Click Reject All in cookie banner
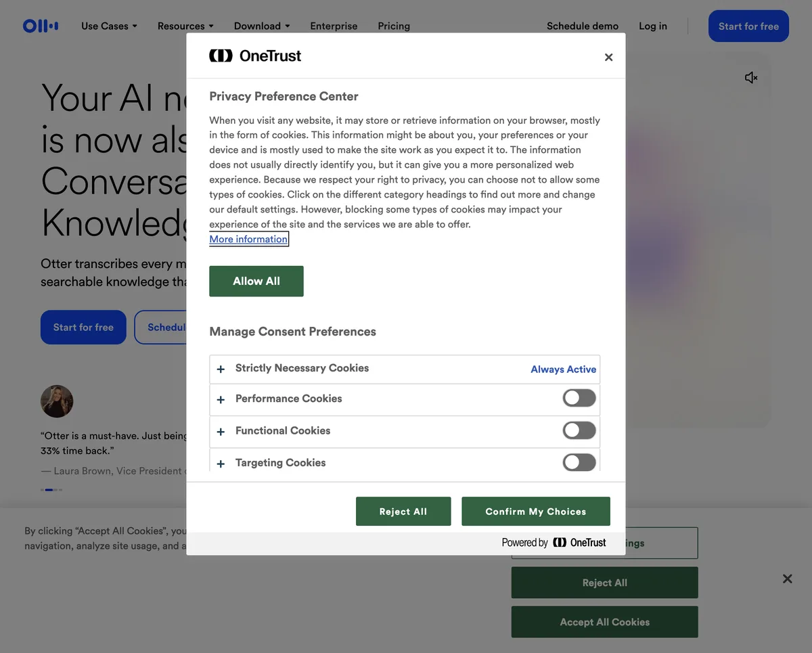 pyautogui.click(x=604, y=583)
